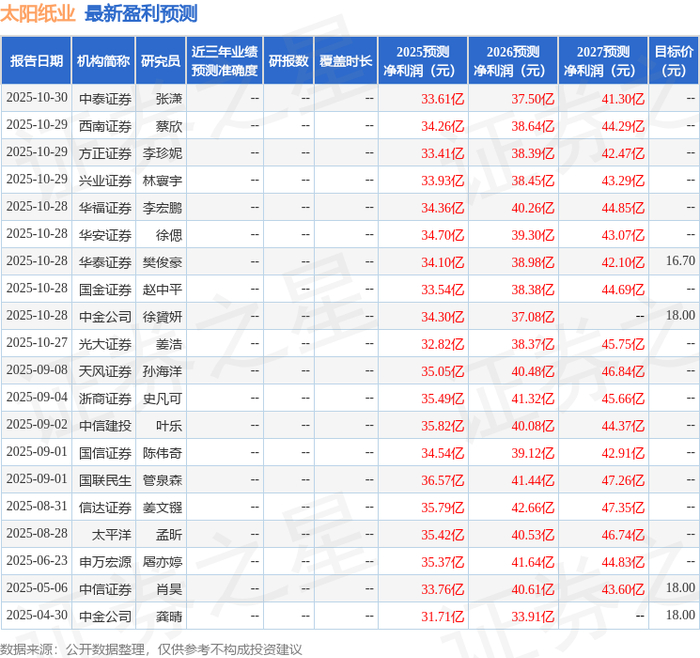Click the 国信证券 institution cell
Screen dimensions: 700x658
point(105,453)
